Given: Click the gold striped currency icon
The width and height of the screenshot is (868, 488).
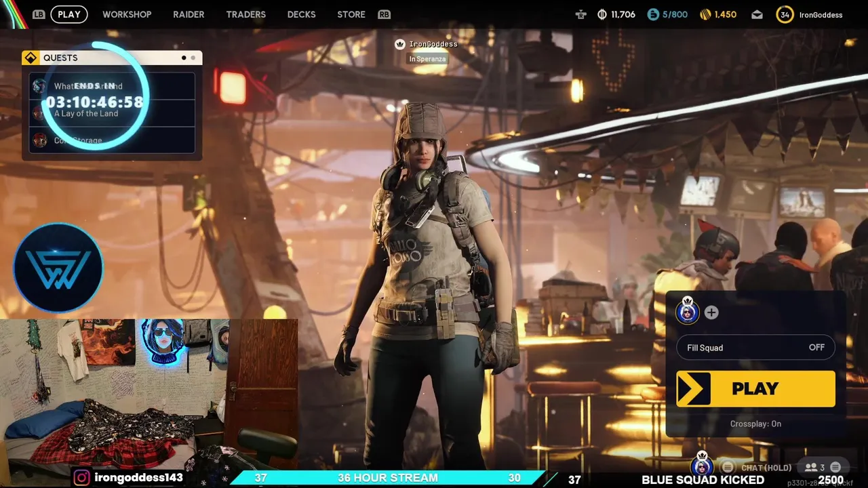Looking at the screenshot, I should (x=705, y=14).
